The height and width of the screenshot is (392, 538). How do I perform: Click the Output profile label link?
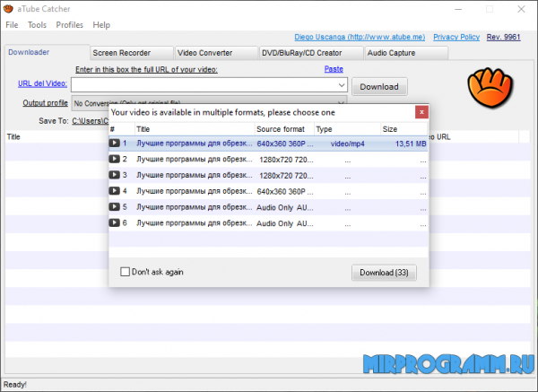tap(46, 102)
